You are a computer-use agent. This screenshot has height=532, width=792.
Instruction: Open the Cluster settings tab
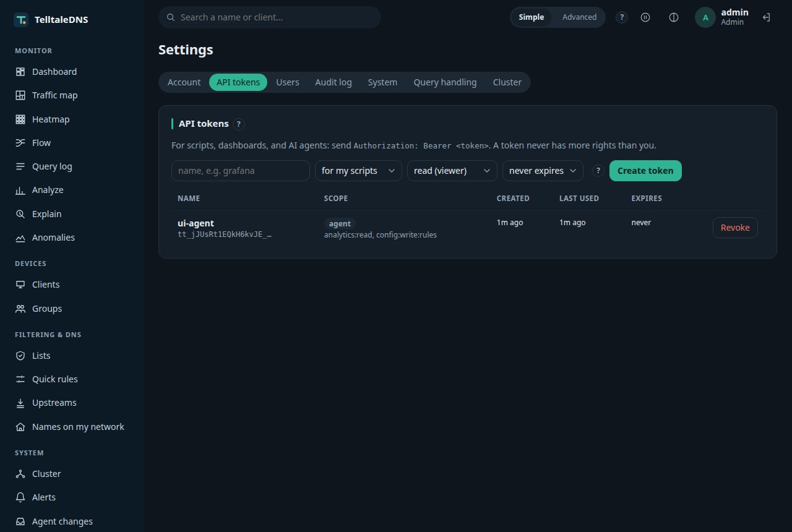(507, 82)
